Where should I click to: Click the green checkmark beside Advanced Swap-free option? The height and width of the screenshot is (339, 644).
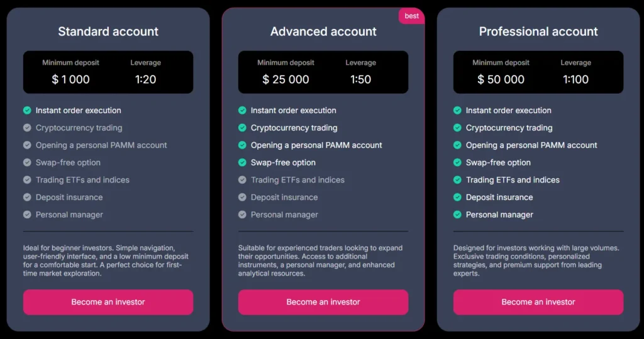pos(242,162)
